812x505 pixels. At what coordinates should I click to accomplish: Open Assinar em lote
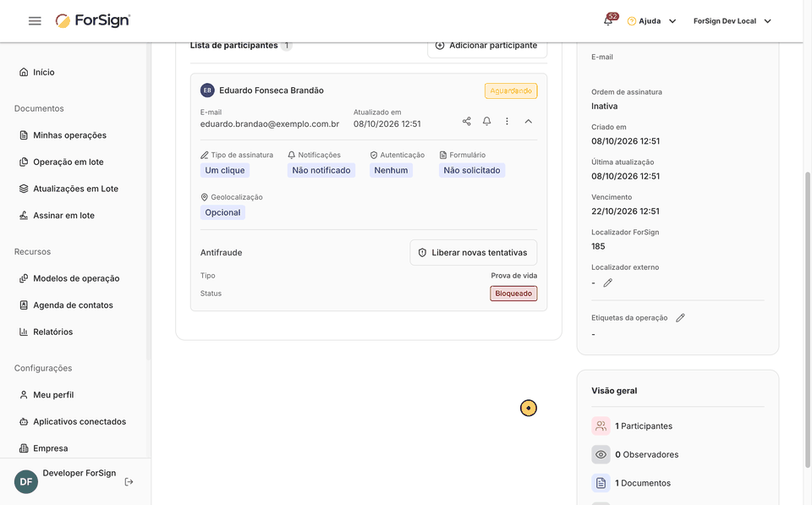point(57,216)
